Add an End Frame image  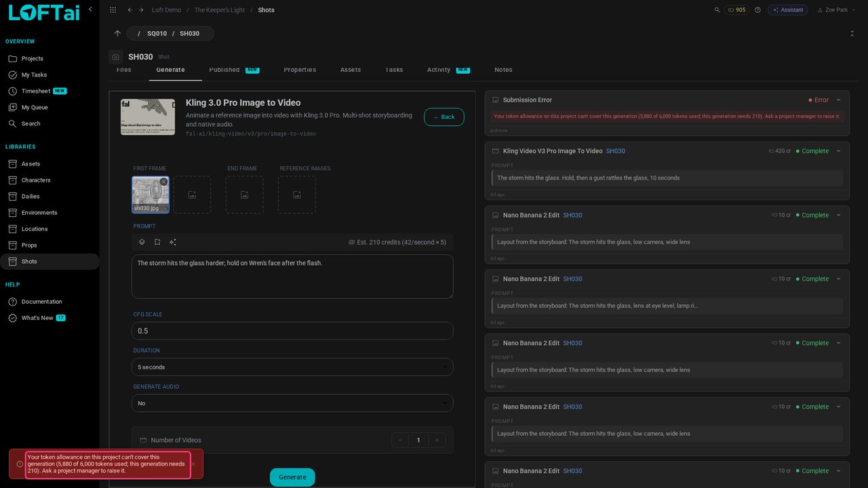(x=244, y=195)
